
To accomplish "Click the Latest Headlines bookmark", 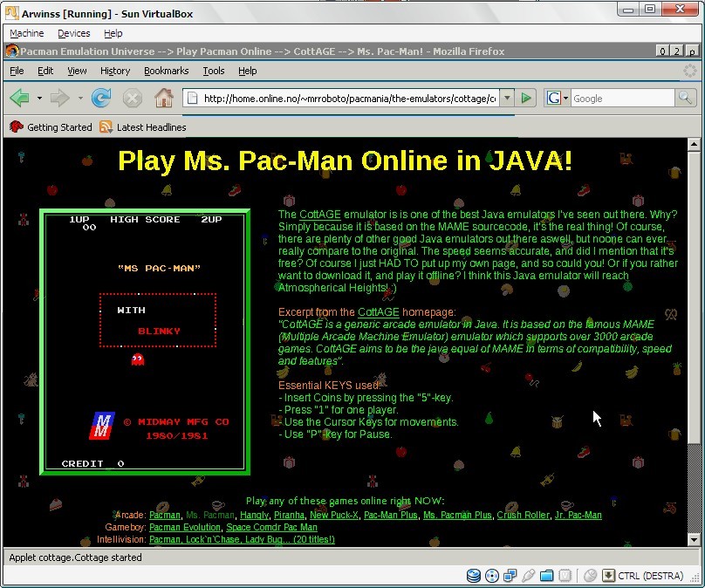I will [151, 127].
